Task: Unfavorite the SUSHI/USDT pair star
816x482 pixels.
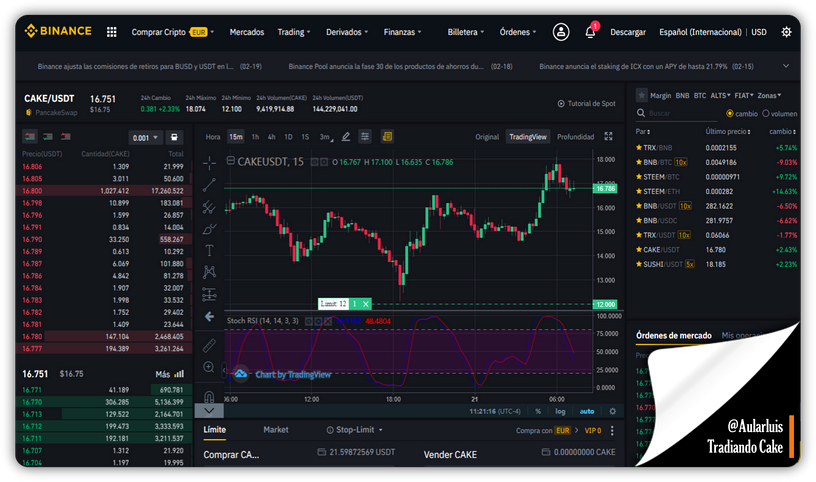Action: (x=639, y=264)
